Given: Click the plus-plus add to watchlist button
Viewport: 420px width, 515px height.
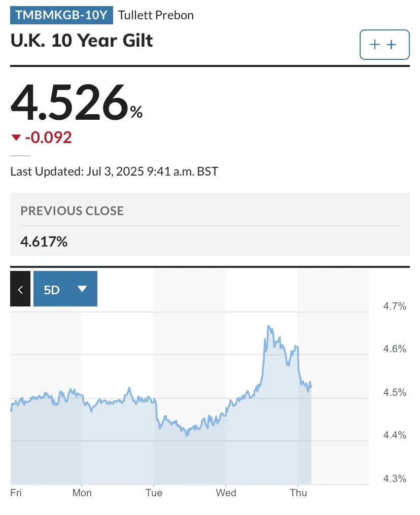Looking at the screenshot, I should 384,45.
